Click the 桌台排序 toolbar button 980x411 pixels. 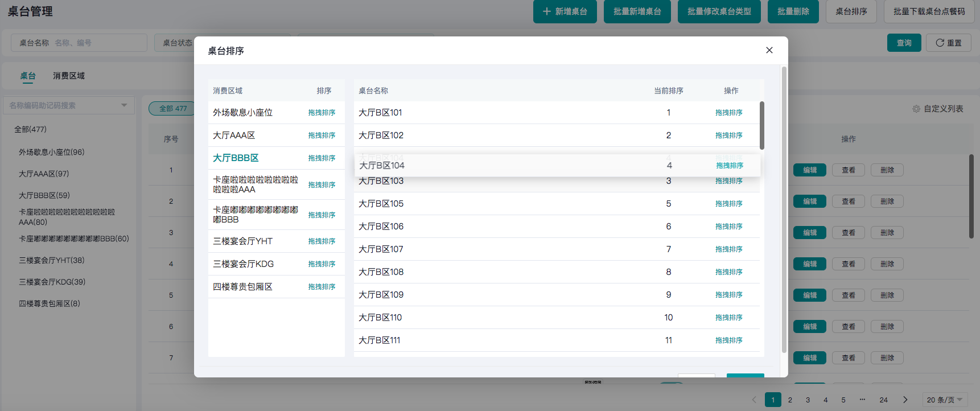tap(851, 11)
